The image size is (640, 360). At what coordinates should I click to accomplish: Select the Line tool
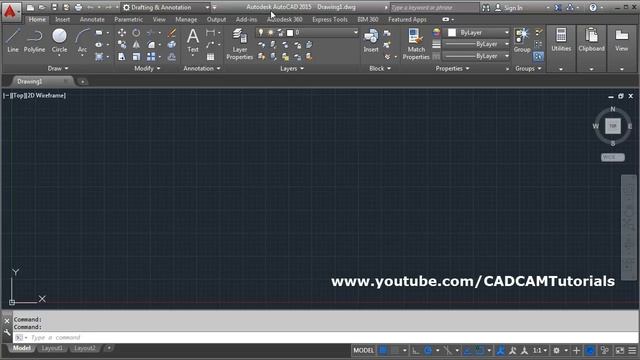13,40
